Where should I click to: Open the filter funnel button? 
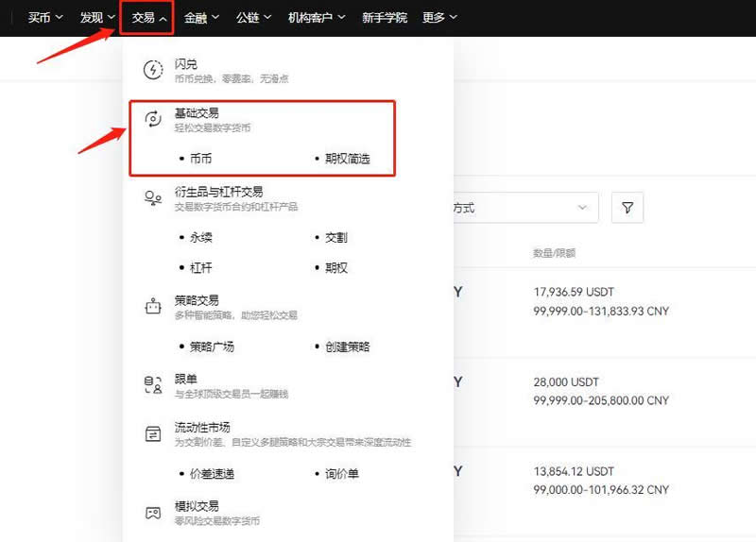coord(627,208)
